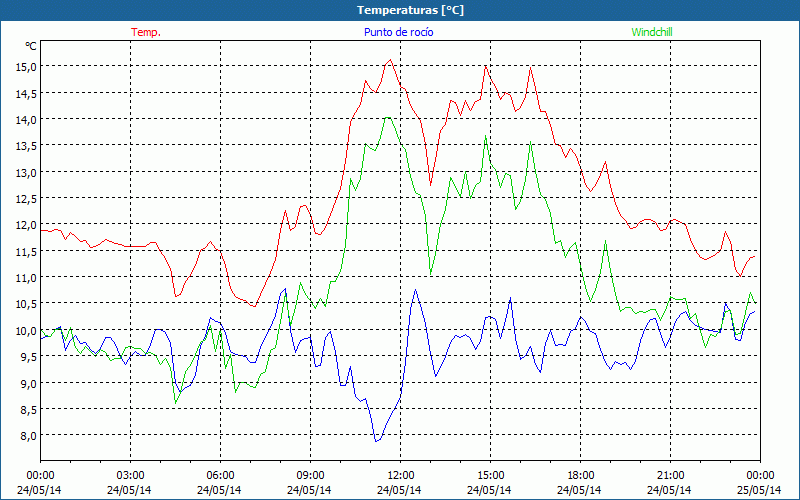This screenshot has width=800, height=500.
Task: Click the 24/05/14 date under 06:00
Action: click(219, 490)
